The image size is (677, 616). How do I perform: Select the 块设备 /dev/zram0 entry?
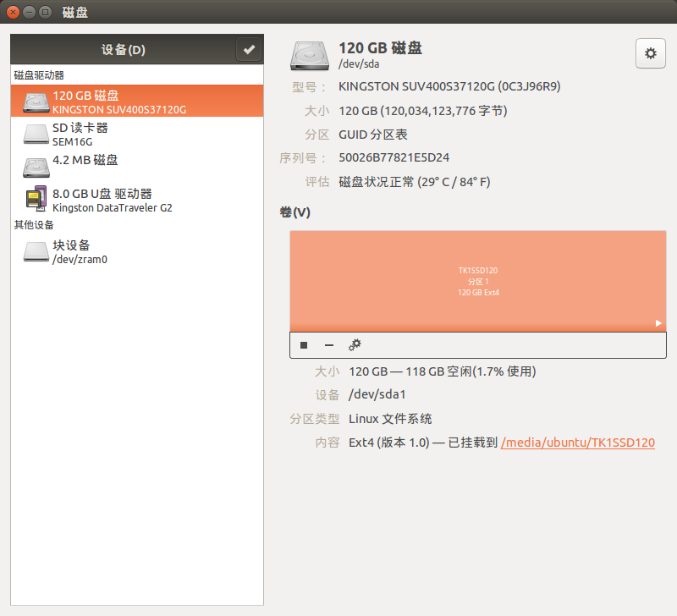tap(137, 251)
